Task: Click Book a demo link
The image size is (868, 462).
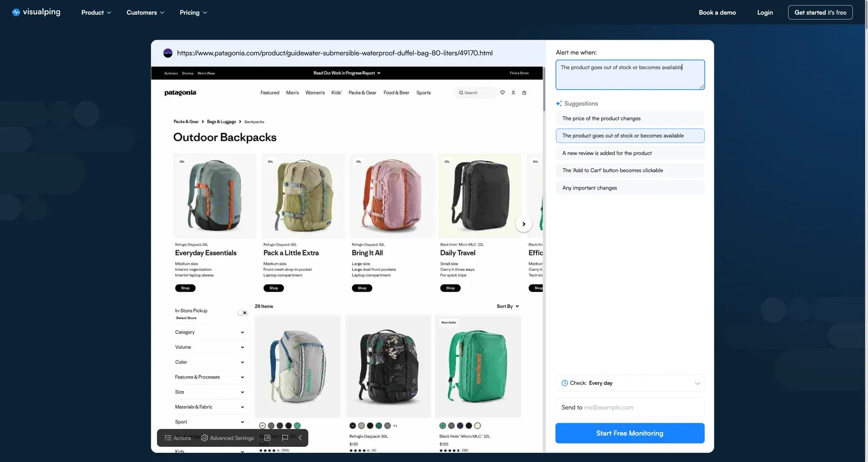Action: 717,12
